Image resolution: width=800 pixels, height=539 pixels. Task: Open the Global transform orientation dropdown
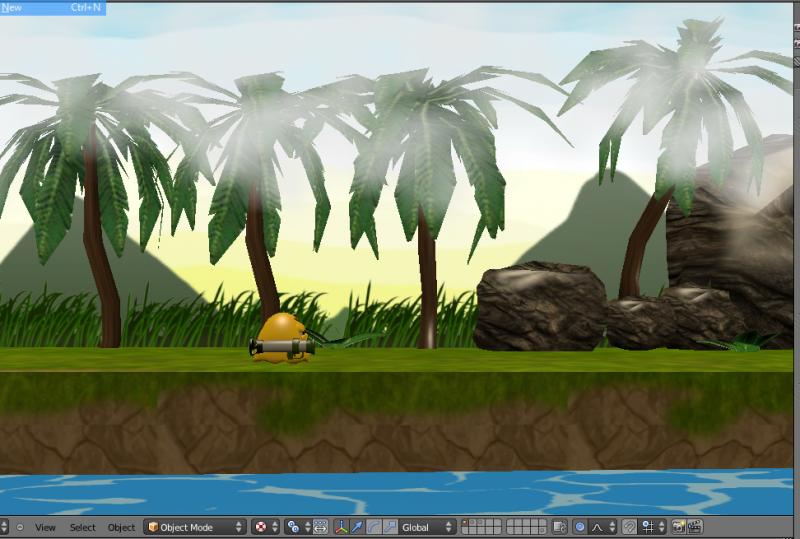tap(427, 527)
